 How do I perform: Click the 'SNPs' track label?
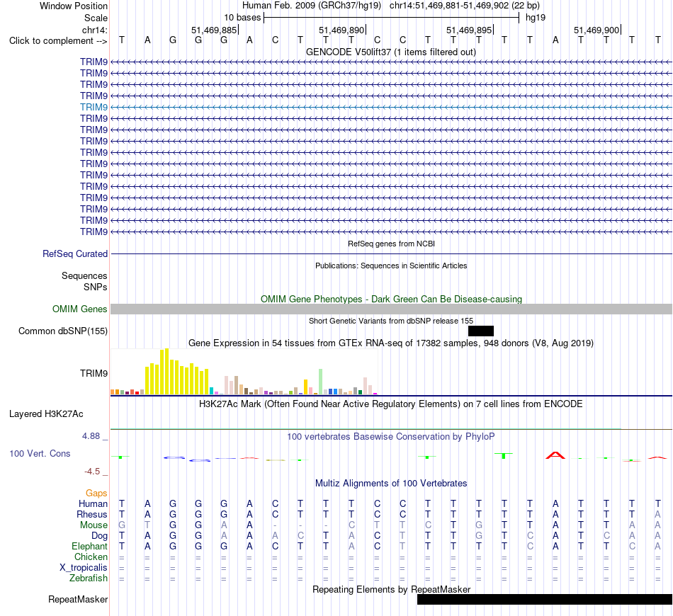[x=96, y=287]
